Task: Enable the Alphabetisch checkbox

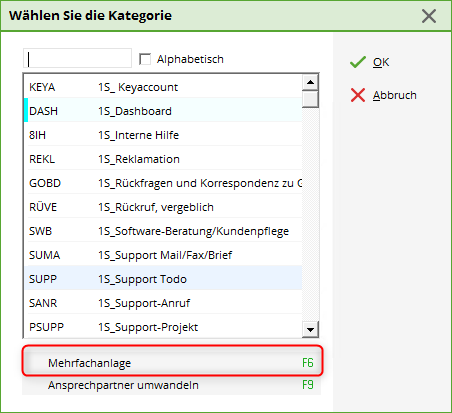Action: pos(145,59)
